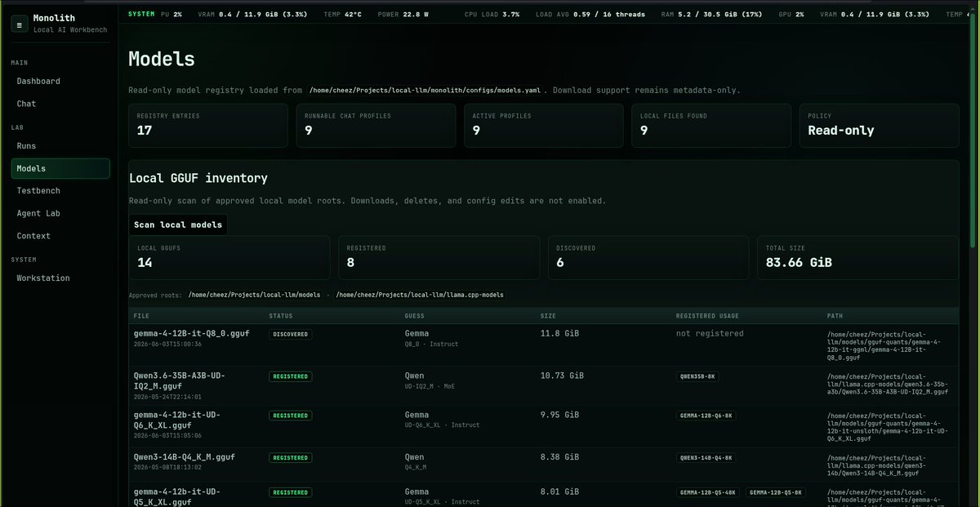Click the DISCOVERED status badge

pyautogui.click(x=290, y=334)
